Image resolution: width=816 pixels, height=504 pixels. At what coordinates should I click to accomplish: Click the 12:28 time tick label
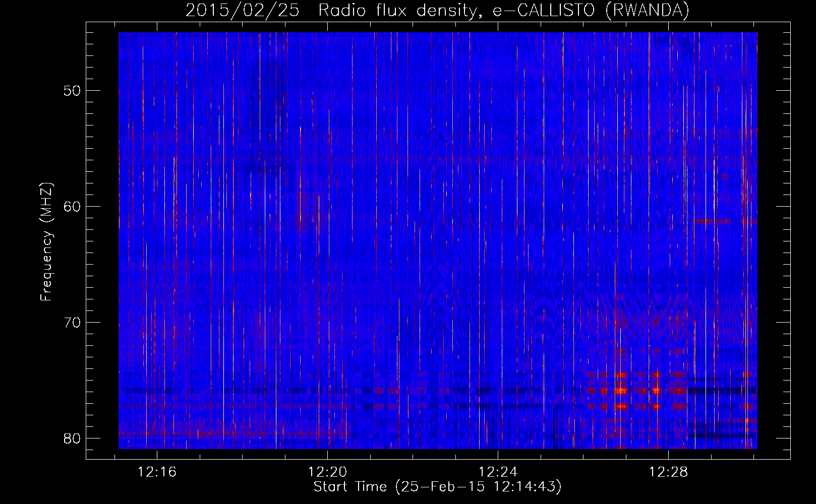(668, 472)
